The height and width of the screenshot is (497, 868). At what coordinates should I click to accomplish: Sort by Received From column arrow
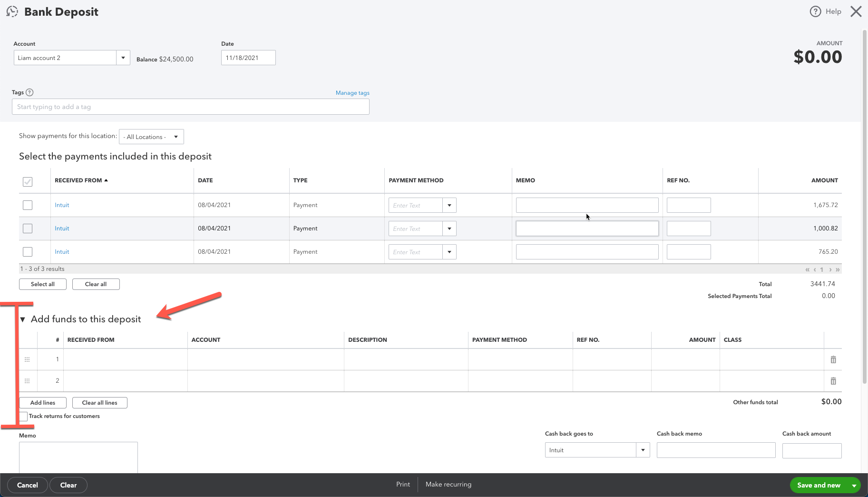pos(106,180)
